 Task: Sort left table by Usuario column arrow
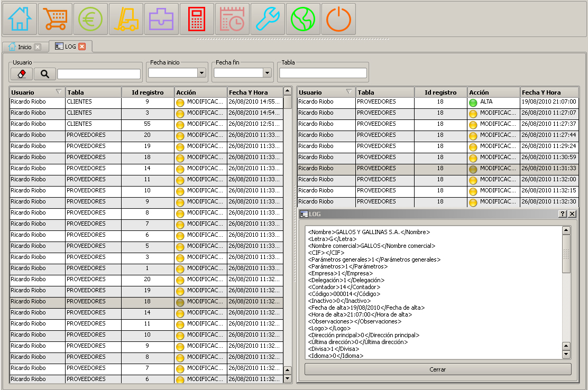coord(59,92)
